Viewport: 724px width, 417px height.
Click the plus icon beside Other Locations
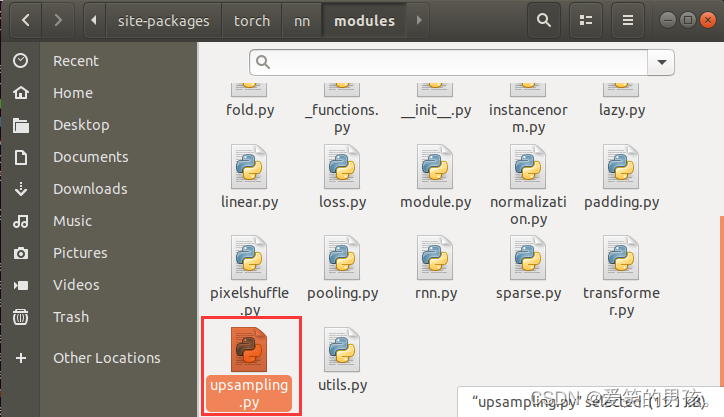click(x=21, y=358)
